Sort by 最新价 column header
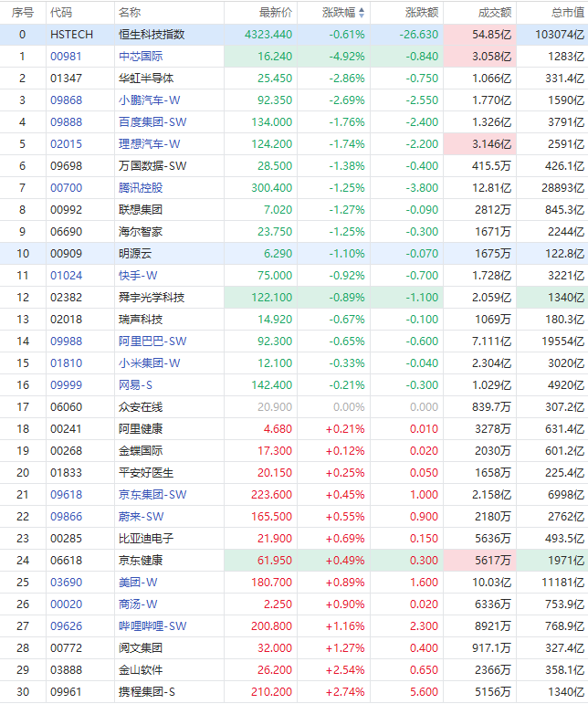This screenshot has width=588, height=704. tap(276, 13)
